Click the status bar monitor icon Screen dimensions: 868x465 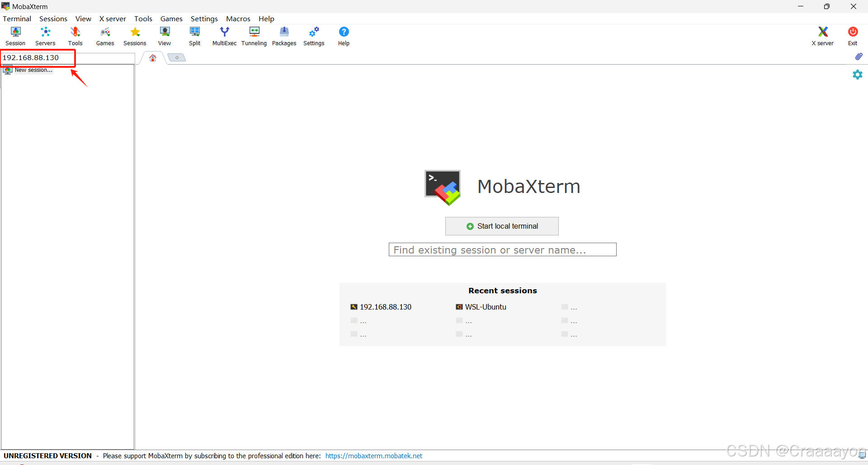[862, 455]
